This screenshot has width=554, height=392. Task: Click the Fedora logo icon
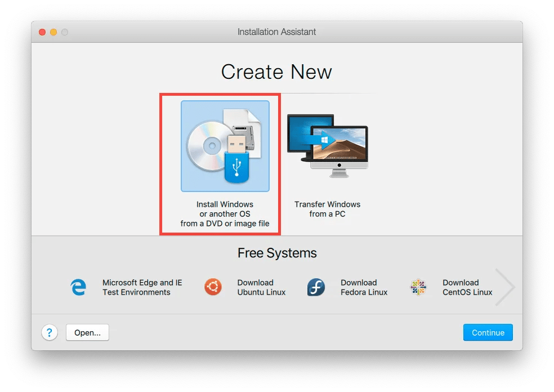(x=316, y=287)
